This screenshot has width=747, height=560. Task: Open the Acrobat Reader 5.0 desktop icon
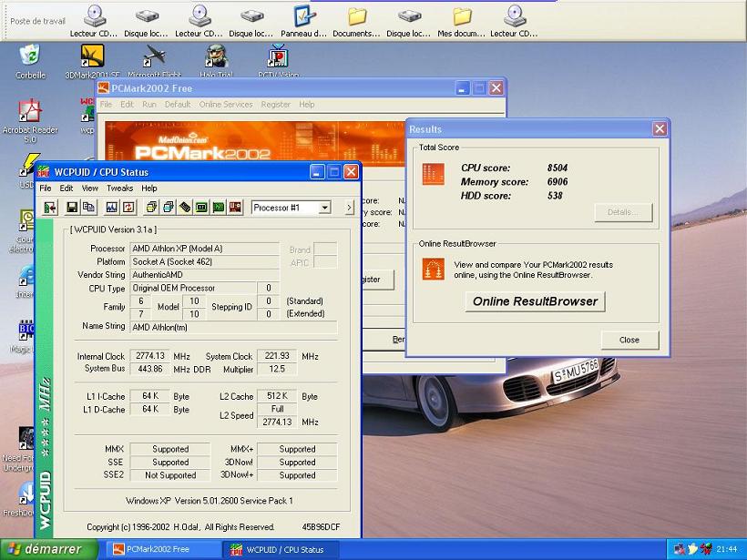click(30, 121)
